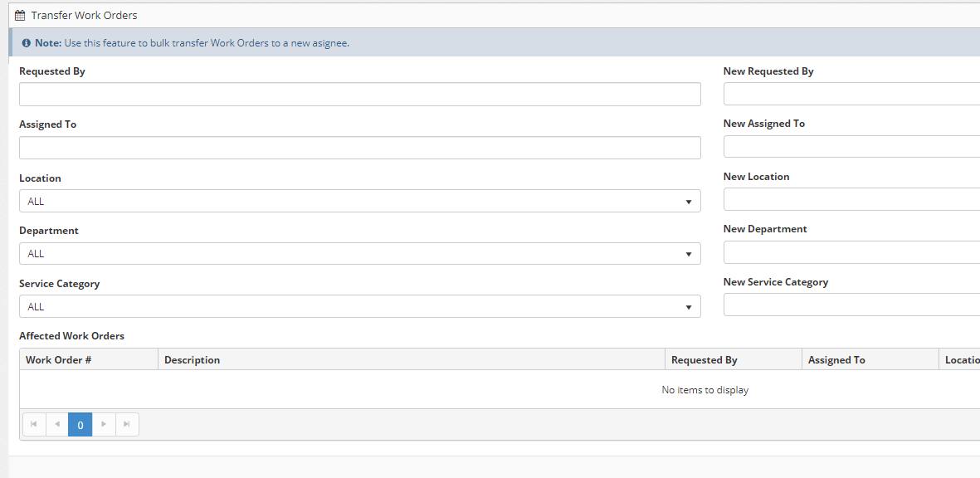Viewport: 980px width, 478px height.
Task: Click the New Requested By field
Action: (x=851, y=95)
